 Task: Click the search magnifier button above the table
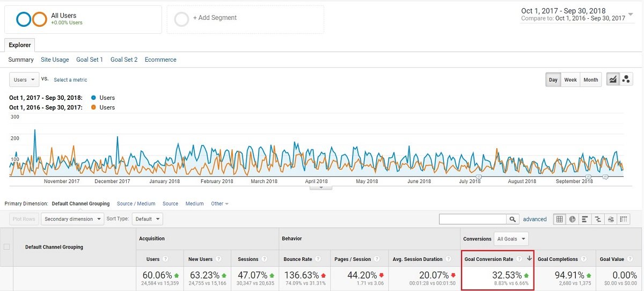pyautogui.click(x=513, y=219)
